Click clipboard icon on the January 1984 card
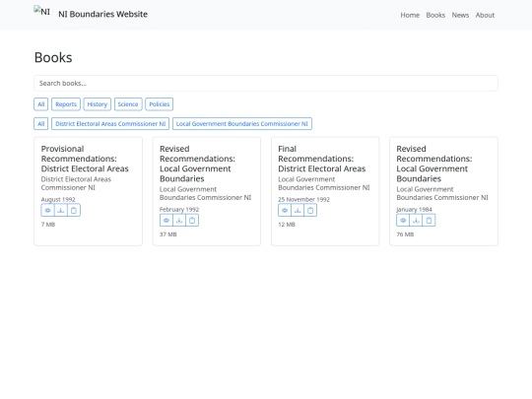 [x=429, y=221]
